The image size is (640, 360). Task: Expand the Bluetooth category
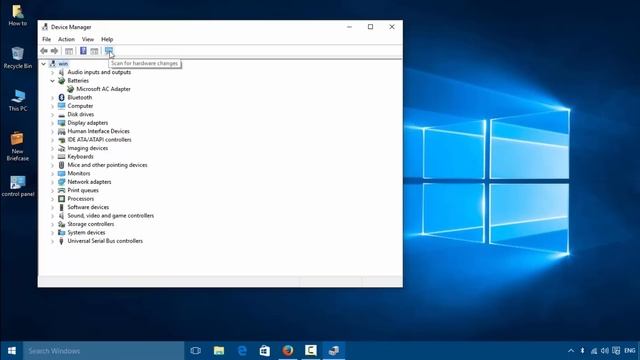pyautogui.click(x=52, y=98)
